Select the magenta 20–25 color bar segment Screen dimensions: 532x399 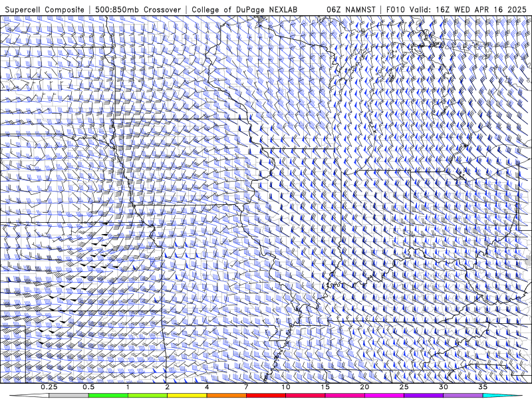click(x=384, y=396)
